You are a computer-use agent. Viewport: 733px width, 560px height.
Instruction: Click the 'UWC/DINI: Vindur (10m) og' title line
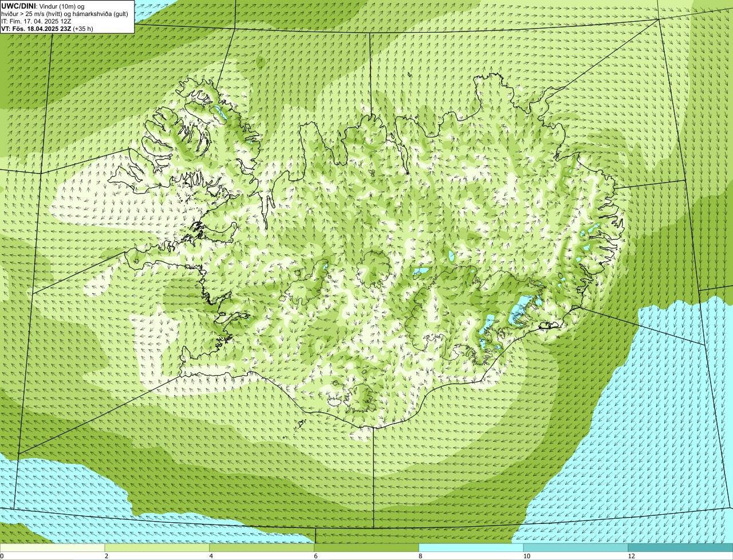pos(43,6)
